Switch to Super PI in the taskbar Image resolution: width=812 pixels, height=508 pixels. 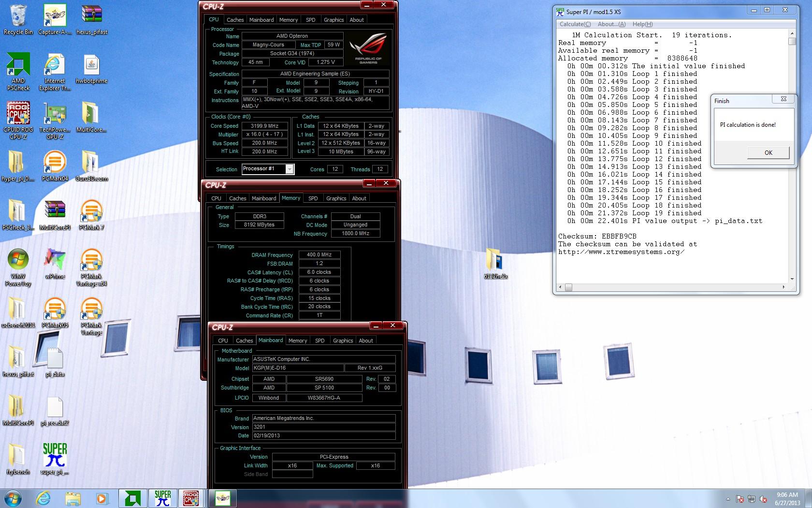(x=162, y=498)
